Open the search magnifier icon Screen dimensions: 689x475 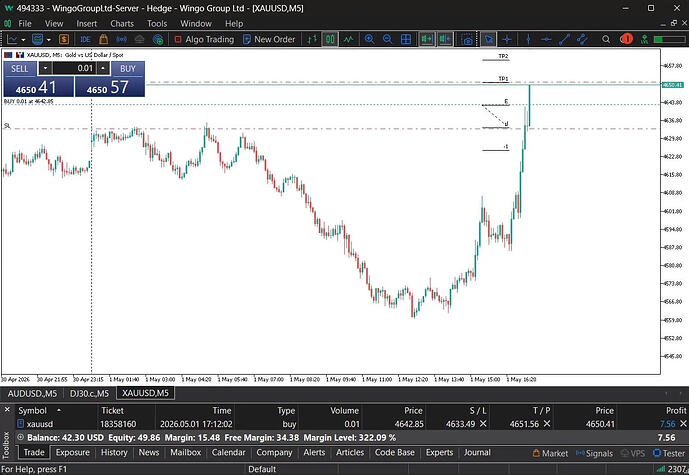606,40
